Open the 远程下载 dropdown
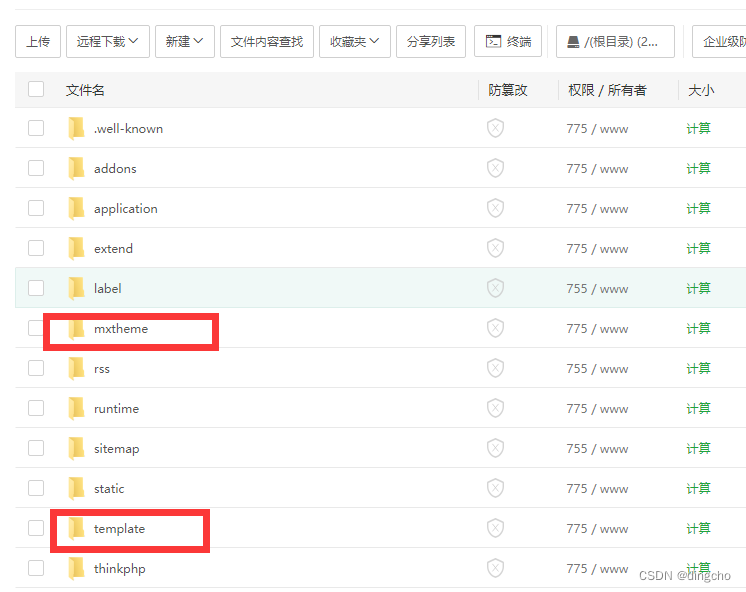Screen dimensions: 746x592 coord(107,41)
